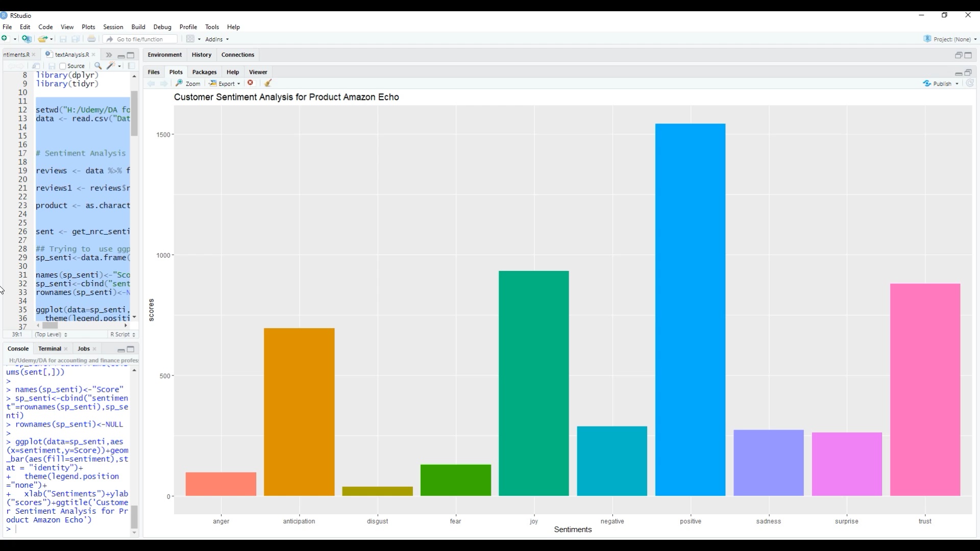The width and height of the screenshot is (980, 551).
Task: Click the Zoom plot button
Action: click(x=188, y=84)
